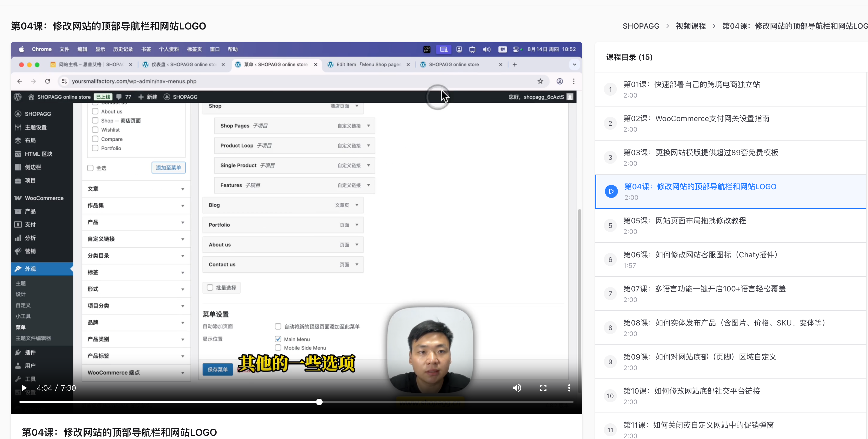Expand the Shop Pages sub-item arrow
868x439 pixels.
pyautogui.click(x=369, y=126)
